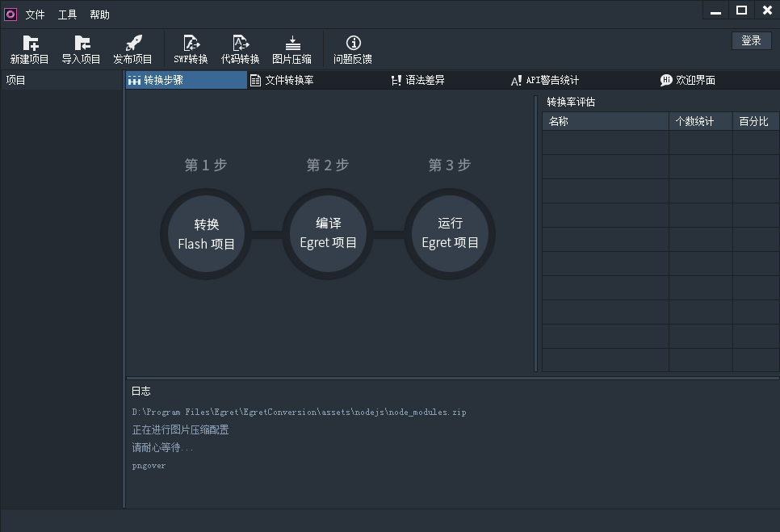Click the 新建项目 (New Project) toolbar icon

coord(30,44)
